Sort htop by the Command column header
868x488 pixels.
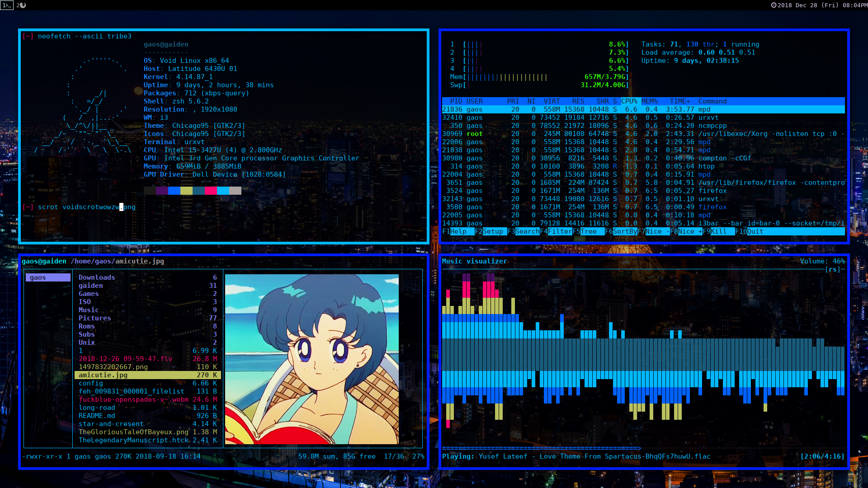712,101
